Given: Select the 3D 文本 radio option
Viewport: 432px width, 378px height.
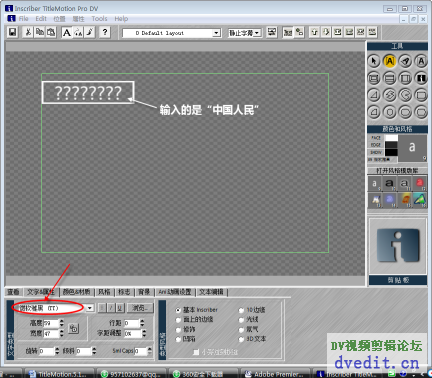Looking at the screenshot, I should pos(241,339).
